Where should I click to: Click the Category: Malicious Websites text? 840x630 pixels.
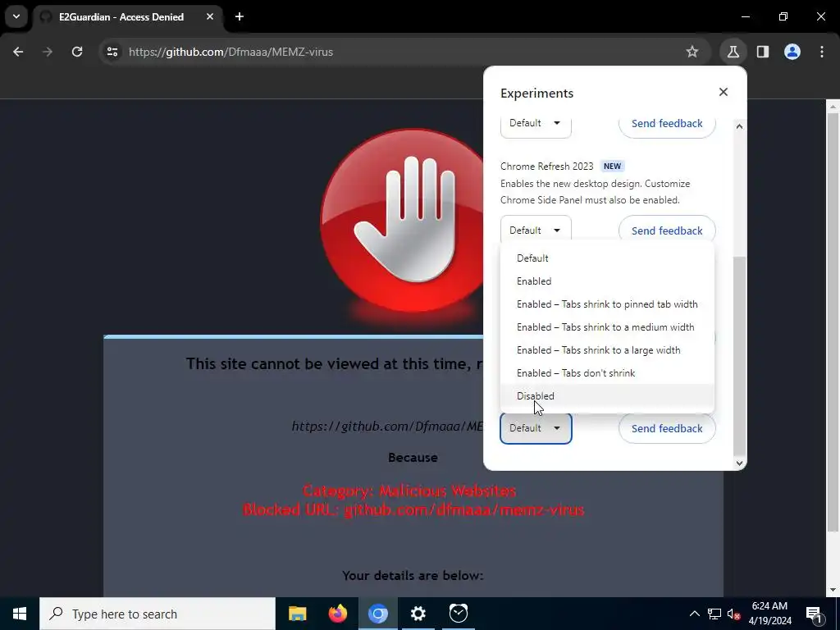[x=409, y=491]
